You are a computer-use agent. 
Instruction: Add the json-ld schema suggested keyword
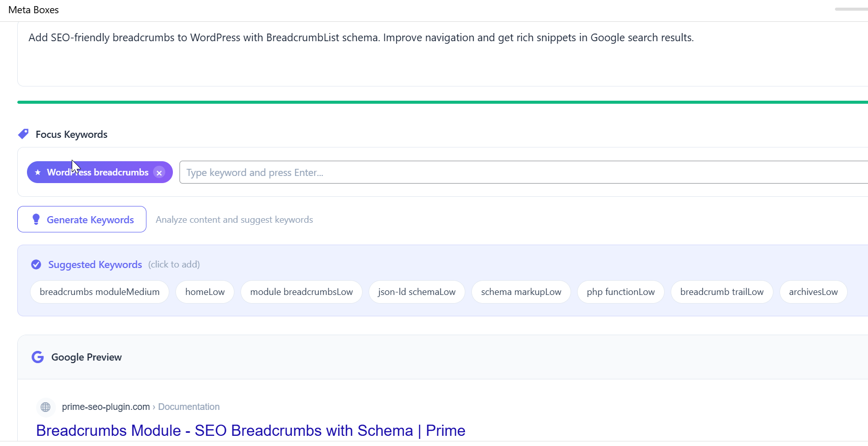point(416,291)
